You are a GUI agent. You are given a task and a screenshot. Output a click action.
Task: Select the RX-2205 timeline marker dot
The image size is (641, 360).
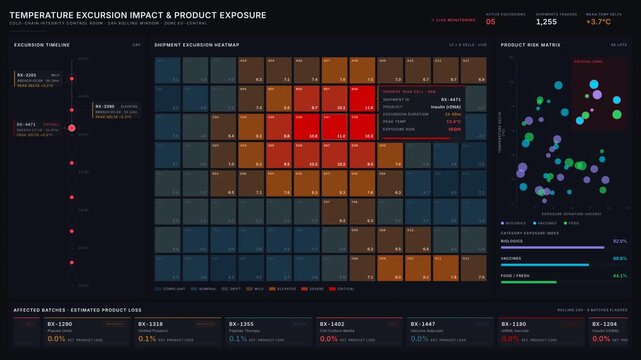click(72, 78)
